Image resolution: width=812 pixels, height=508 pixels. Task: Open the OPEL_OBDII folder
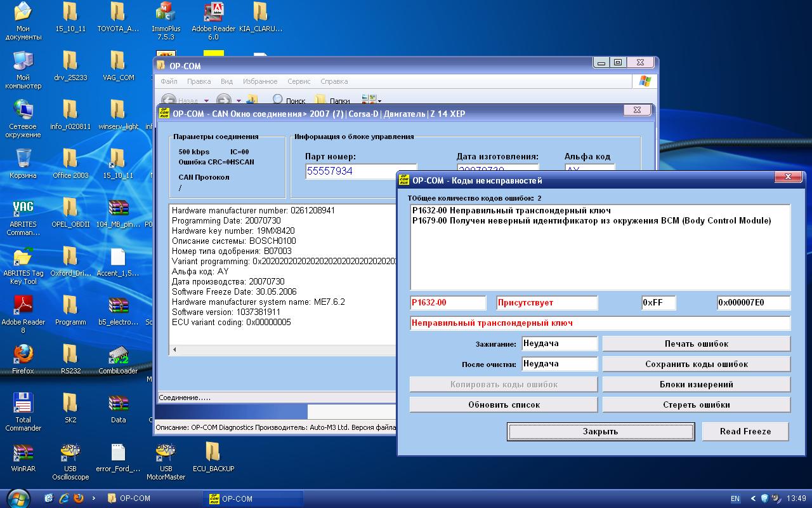70,212
